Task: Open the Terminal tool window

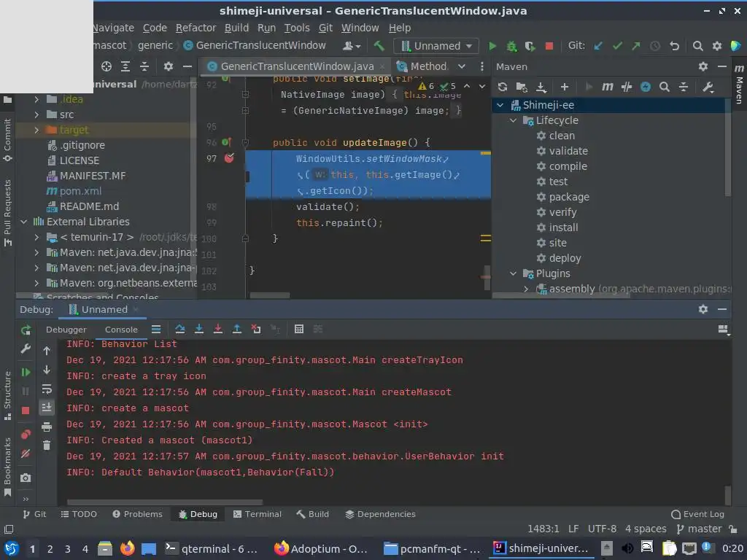Action: pos(258,514)
